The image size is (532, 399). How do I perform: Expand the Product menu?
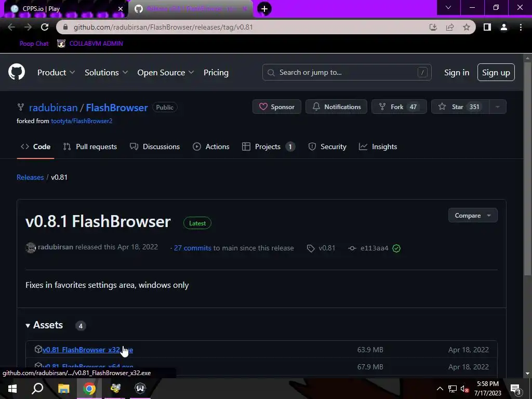56,72
